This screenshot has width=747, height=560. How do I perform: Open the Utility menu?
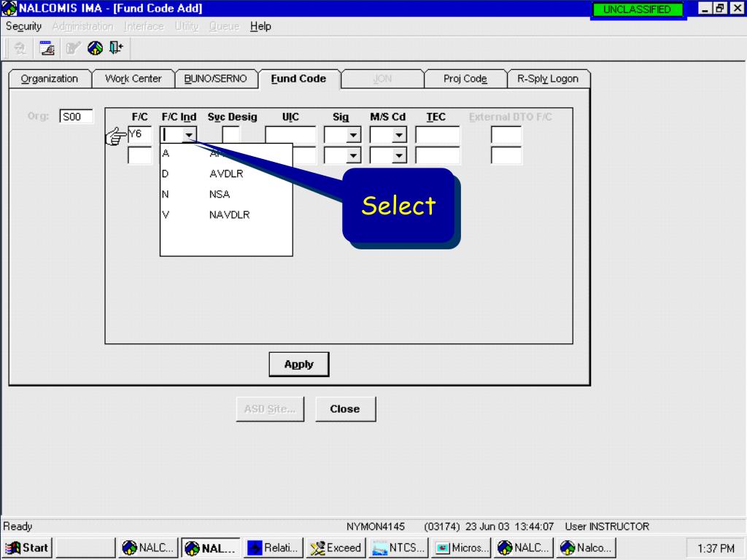tap(186, 26)
